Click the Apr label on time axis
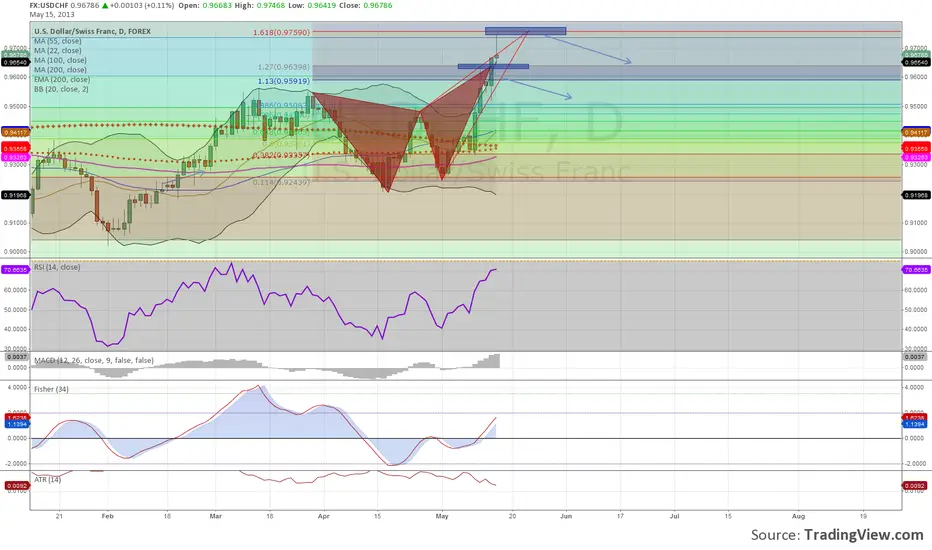The width and height of the screenshot is (932, 550). [323, 516]
